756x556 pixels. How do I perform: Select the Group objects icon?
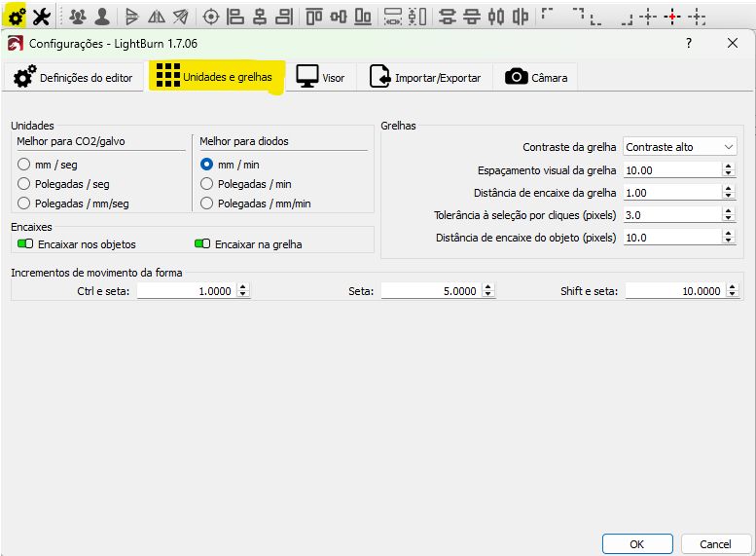click(78, 17)
